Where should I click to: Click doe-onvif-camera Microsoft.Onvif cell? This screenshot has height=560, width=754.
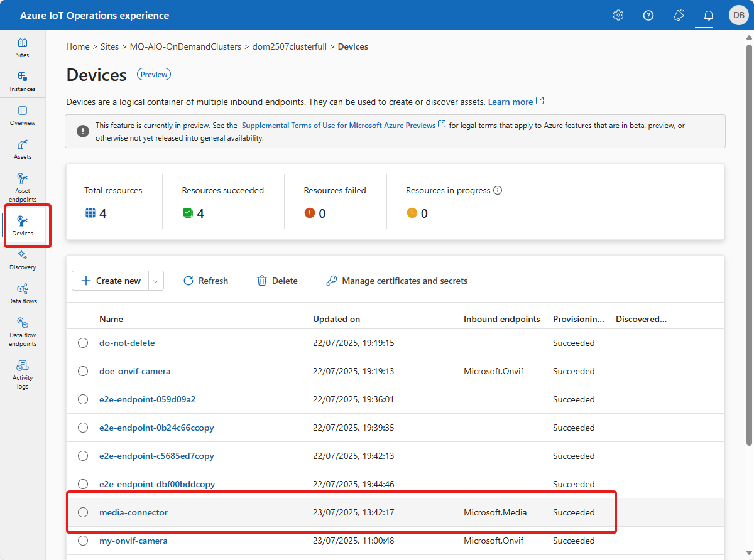pyautogui.click(x=493, y=371)
